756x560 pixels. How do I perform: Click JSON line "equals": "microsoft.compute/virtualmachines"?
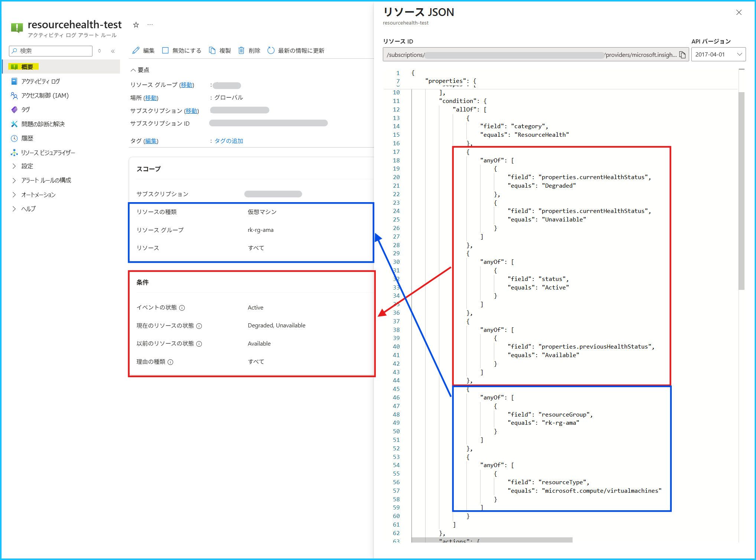click(584, 491)
